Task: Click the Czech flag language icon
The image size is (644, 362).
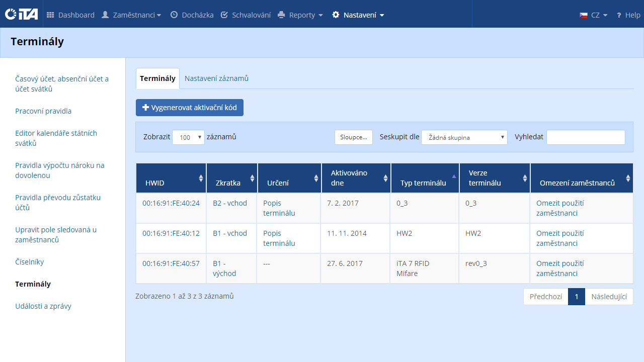Action: (x=584, y=15)
